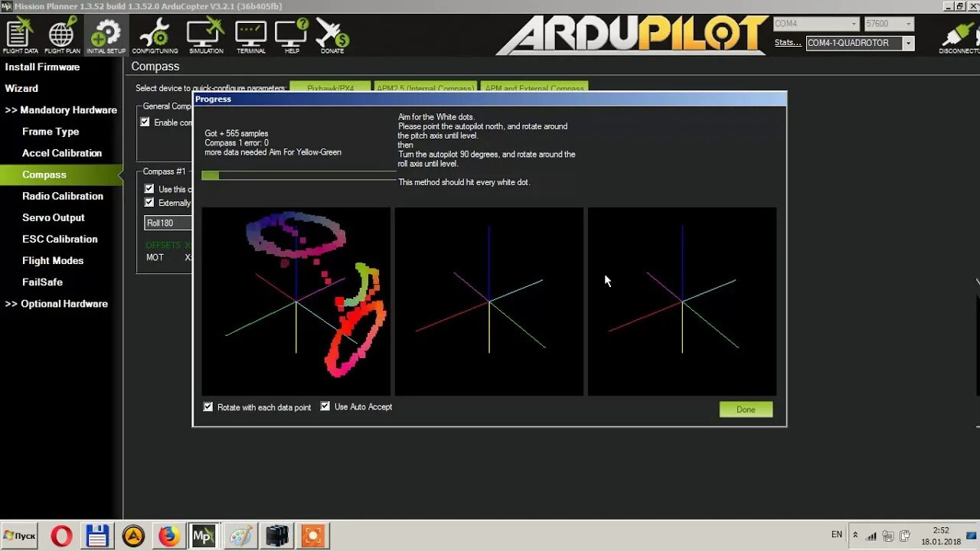
Task: Open the Initial Setup screen
Action: click(x=106, y=36)
